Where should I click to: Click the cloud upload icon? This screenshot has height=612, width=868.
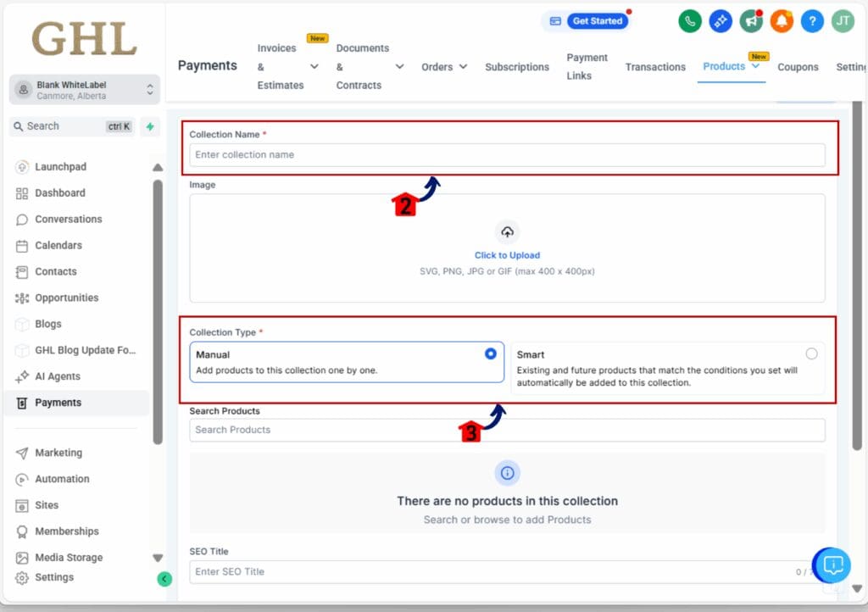pos(507,232)
